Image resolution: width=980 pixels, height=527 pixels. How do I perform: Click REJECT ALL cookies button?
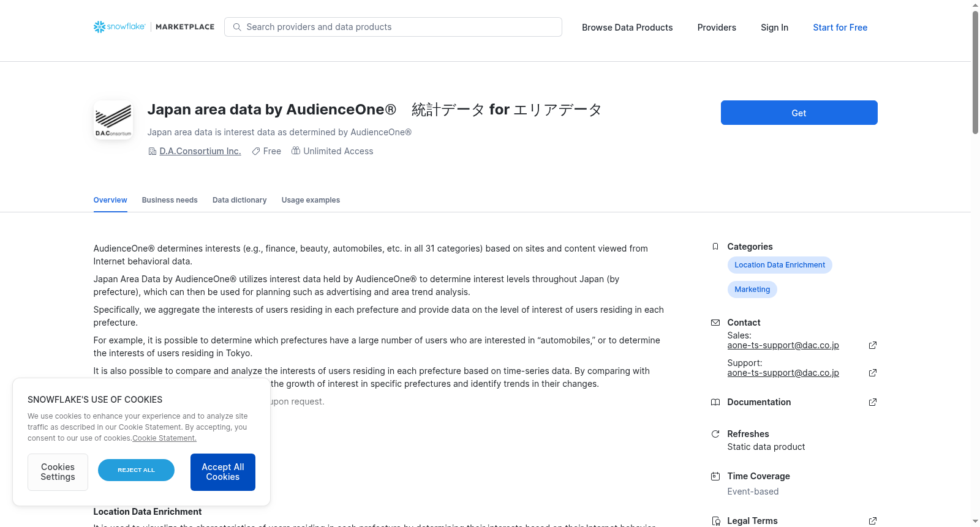click(136, 470)
